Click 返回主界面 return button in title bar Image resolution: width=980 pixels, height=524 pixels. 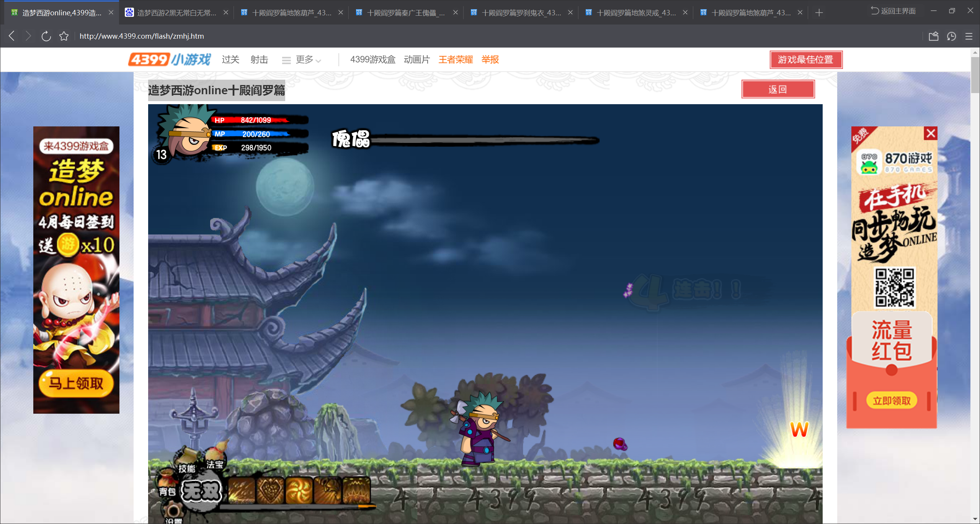click(x=893, y=11)
